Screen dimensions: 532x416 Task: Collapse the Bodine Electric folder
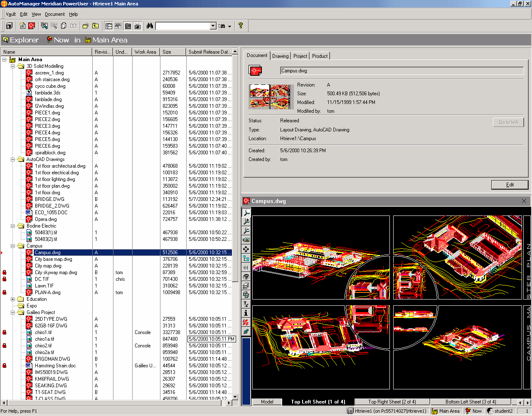(12, 226)
